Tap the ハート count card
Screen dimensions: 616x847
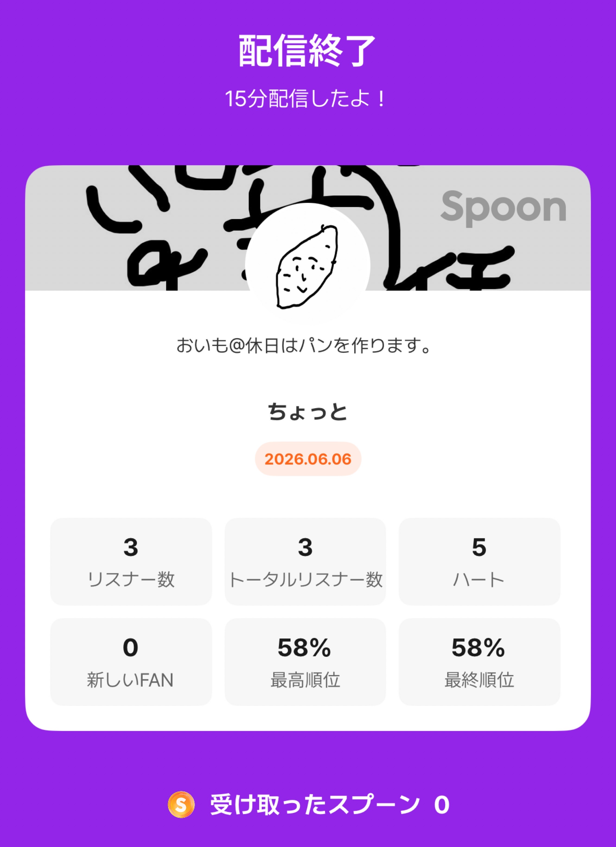(x=479, y=561)
